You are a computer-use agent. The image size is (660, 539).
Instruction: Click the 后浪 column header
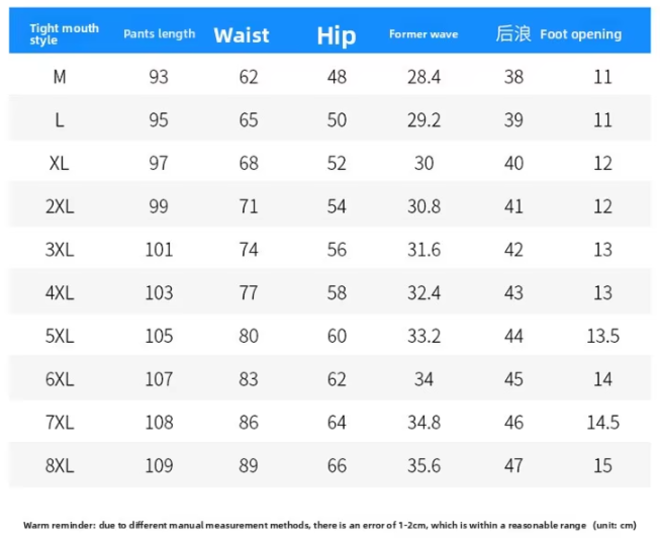[x=513, y=34]
